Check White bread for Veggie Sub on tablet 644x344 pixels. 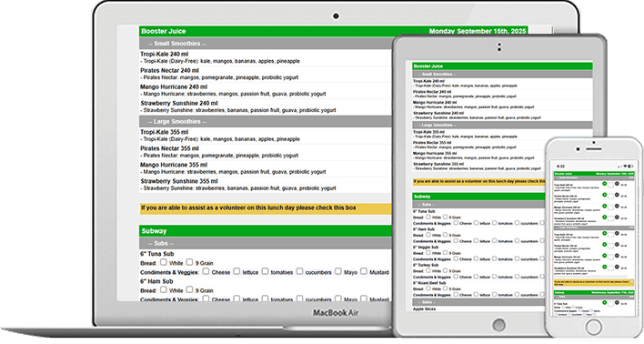(x=428, y=252)
